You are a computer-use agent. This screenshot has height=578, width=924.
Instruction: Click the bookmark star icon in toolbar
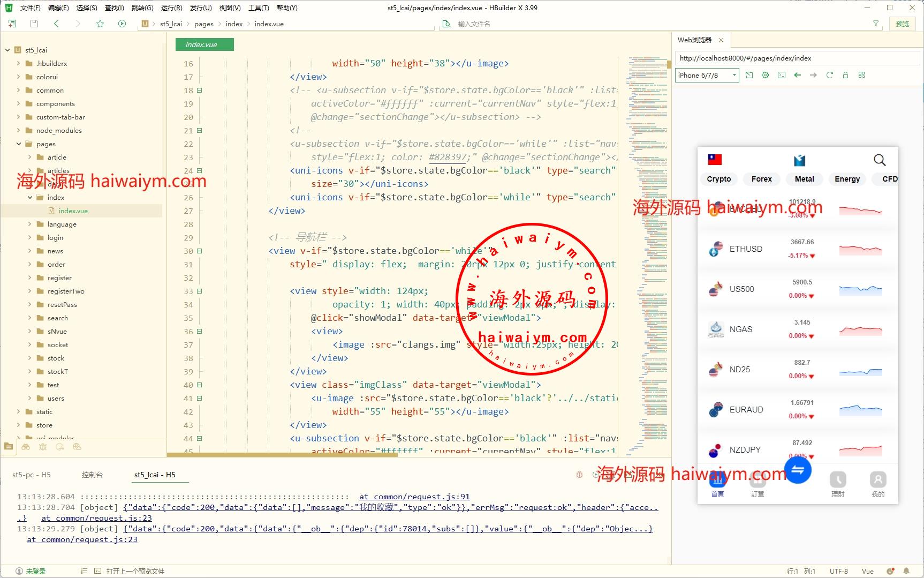(100, 24)
